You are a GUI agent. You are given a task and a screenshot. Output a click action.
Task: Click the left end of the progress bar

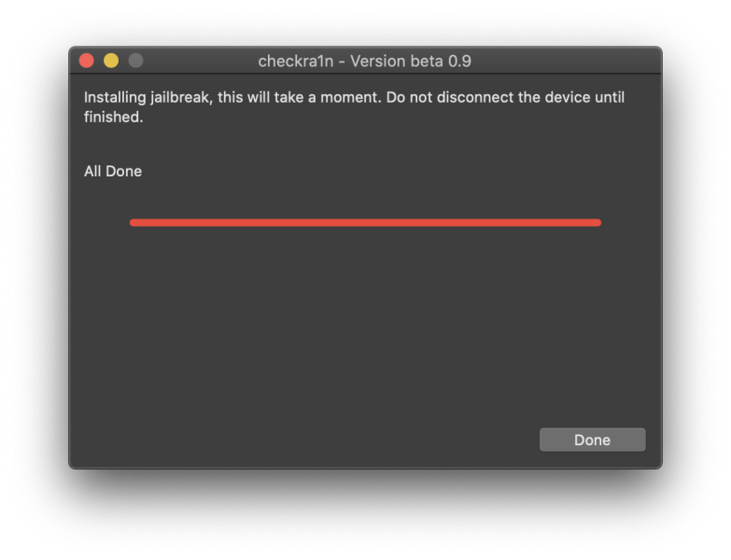(134, 222)
